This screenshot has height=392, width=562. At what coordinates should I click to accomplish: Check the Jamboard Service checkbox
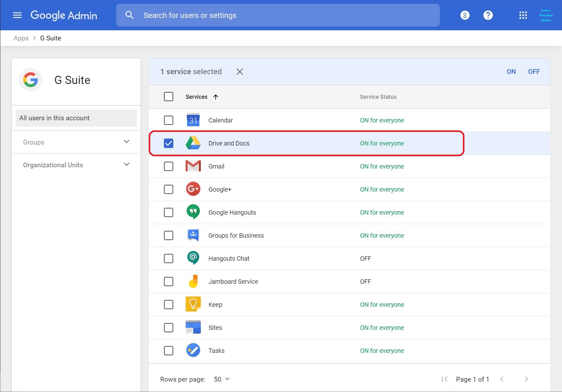point(169,282)
